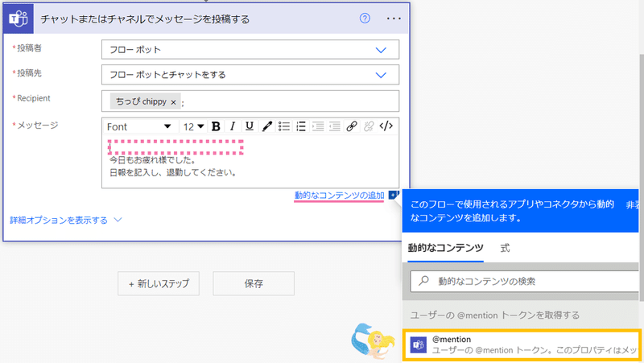The width and height of the screenshot is (644, 363).
Task: Open the 投稿者 dropdown set to フロー ボット
Action: 250,50
